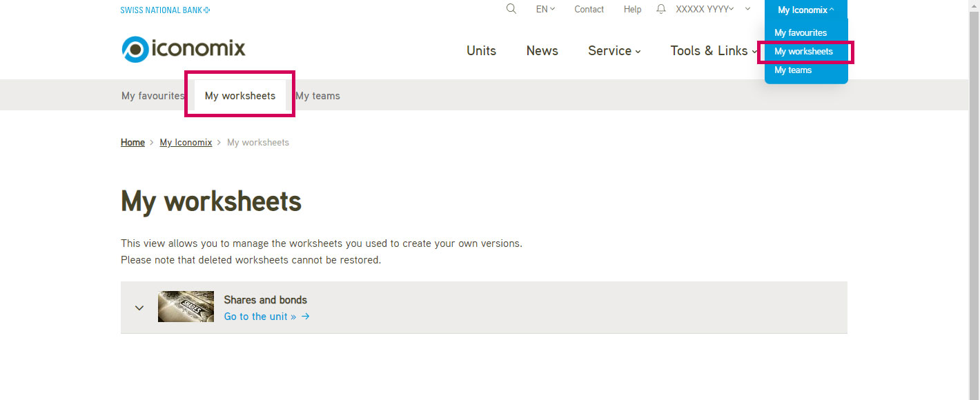
Task: Click the current My worksheets breadcrumb text
Action: click(258, 143)
